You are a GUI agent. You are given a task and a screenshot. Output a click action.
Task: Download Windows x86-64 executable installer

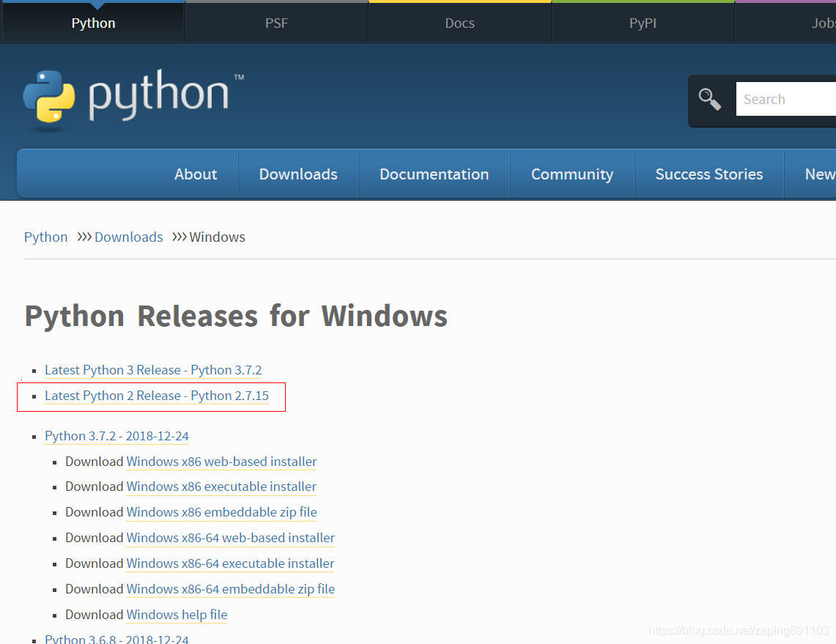(230, 563)
